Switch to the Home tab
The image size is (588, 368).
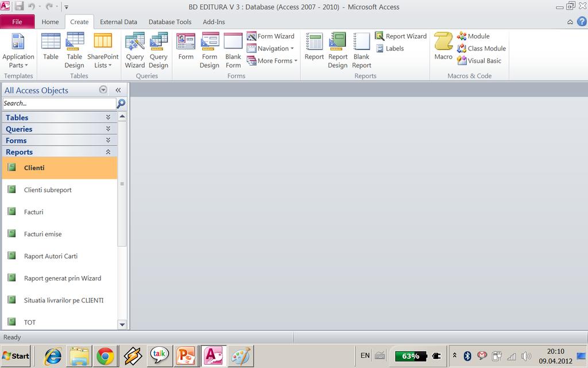click(50, 22)
